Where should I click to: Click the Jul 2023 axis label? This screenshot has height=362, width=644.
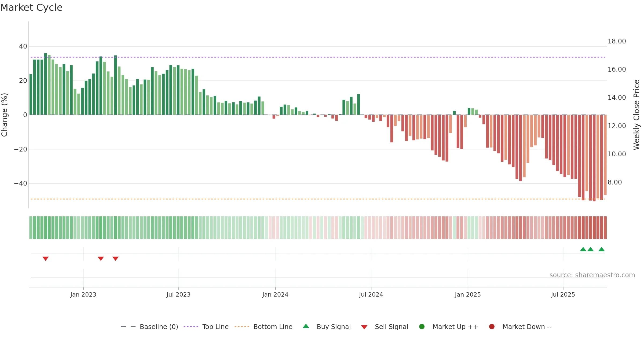[x=178, y=295]
